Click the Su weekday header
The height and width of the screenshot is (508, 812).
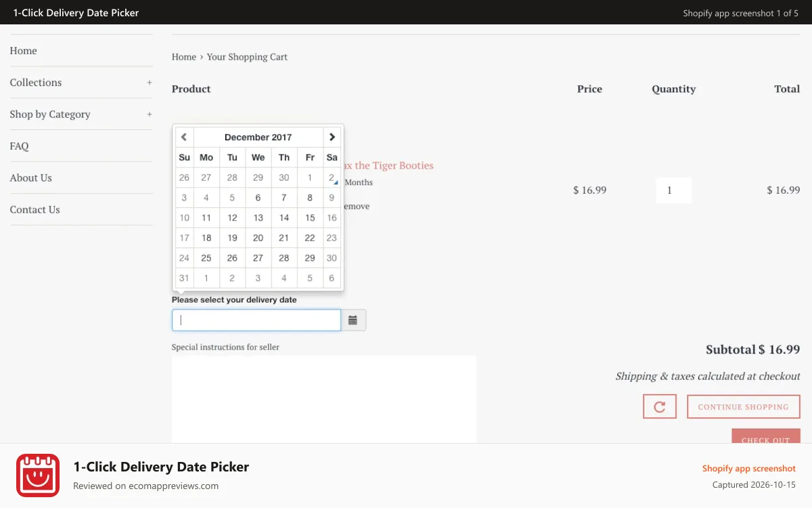pos(184,157)
